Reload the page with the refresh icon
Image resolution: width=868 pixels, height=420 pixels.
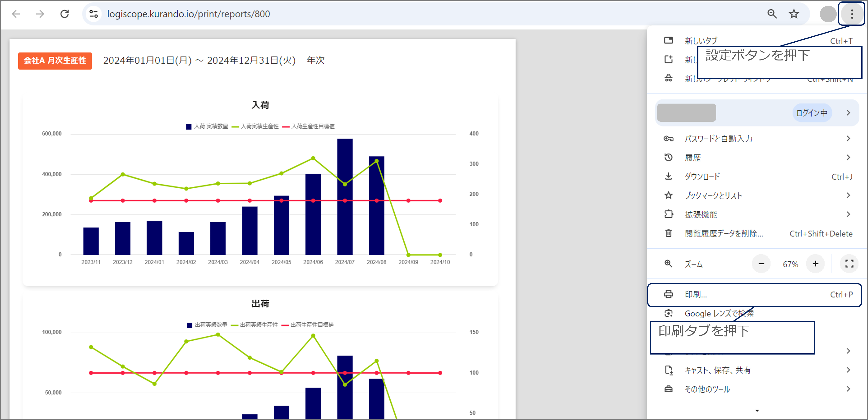point(64,14)
